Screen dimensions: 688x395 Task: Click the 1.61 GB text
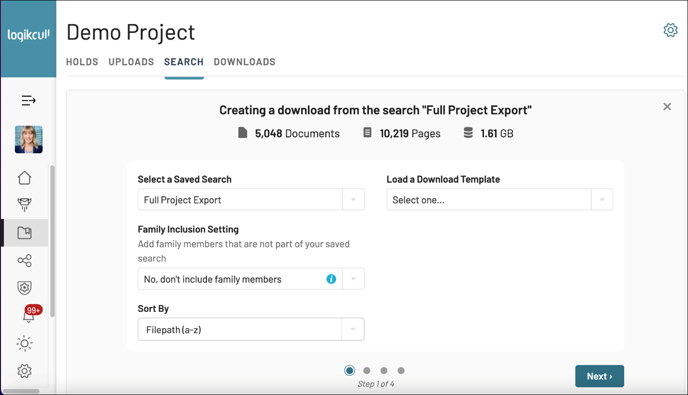[x=497, y=133]
